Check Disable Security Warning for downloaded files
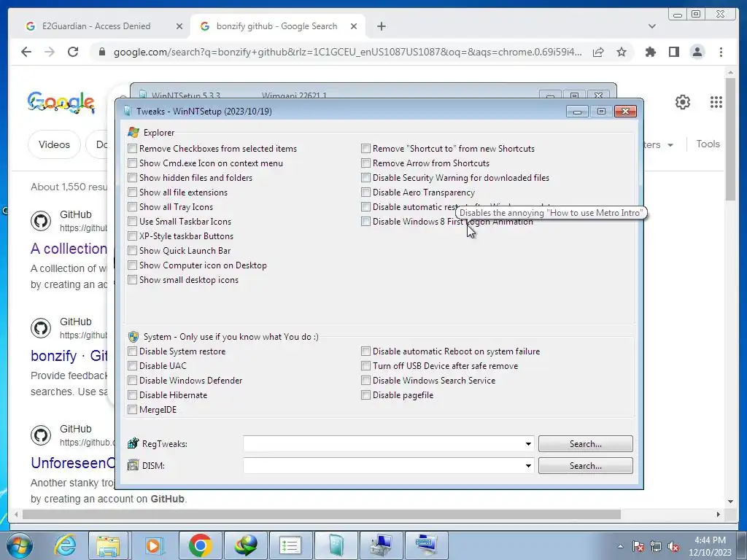 click(365, 178)
